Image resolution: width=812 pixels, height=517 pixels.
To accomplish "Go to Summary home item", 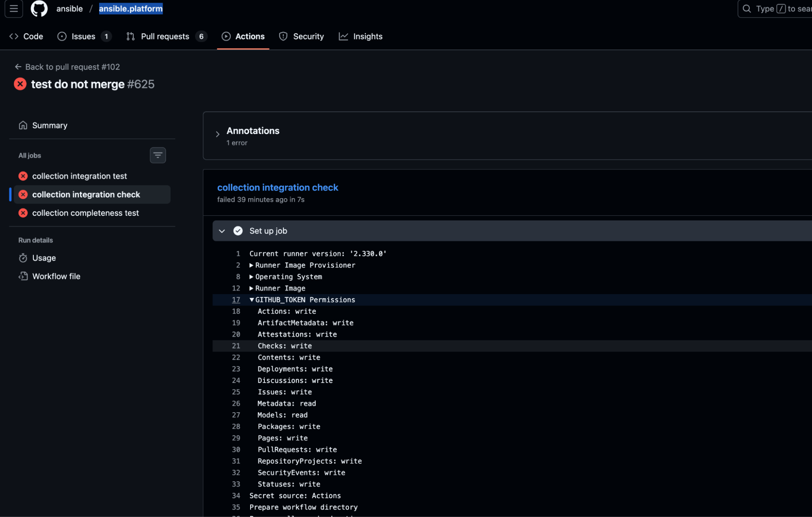I will (x=50, y=125).
